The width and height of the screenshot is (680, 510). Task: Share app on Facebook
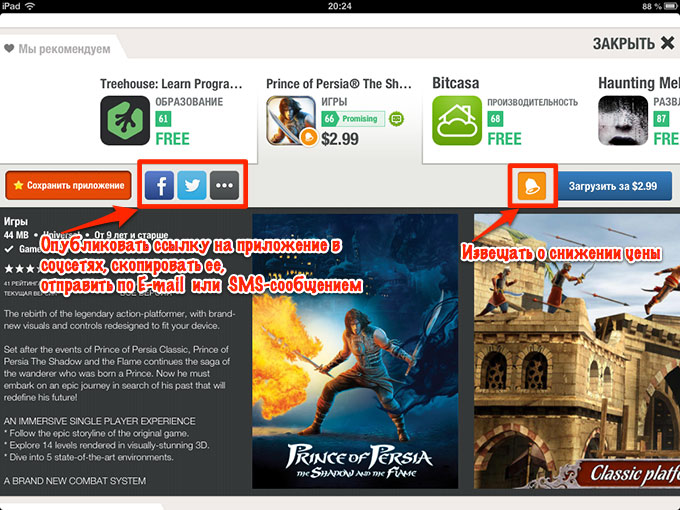(160, 185)
